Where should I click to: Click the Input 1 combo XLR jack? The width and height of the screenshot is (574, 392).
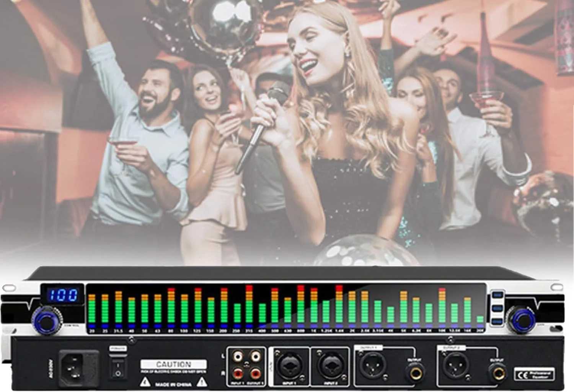(x=290, y=366)
